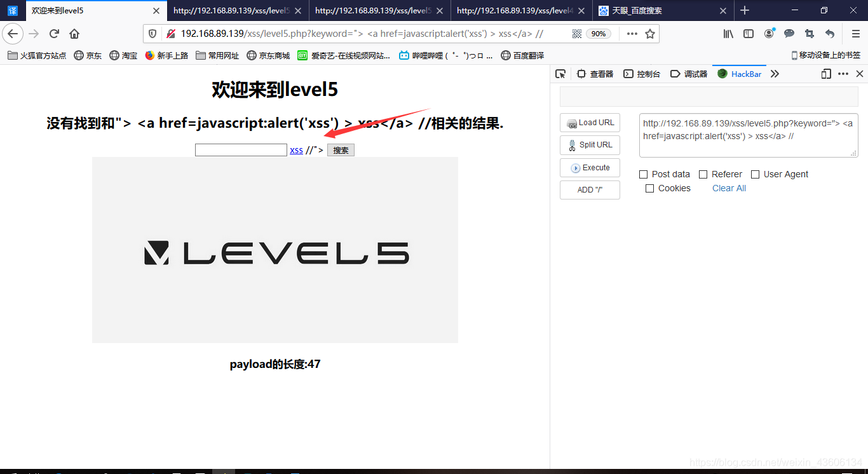Viewport: 868px width, 474px height.
Task: Expand the 常用网址 bookmarks folder
Action: point(217,55)
